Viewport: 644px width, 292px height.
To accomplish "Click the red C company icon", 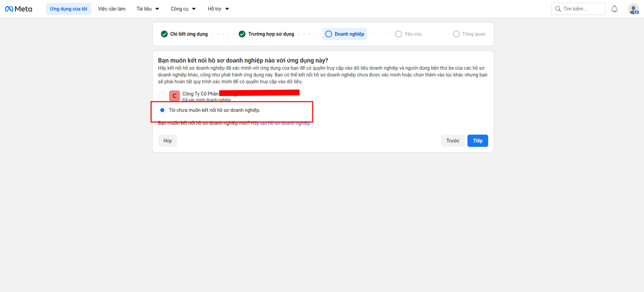I will coord(174,96).
